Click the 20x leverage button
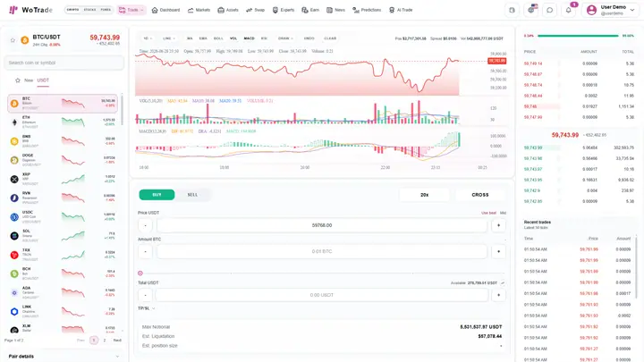644x362 pixels. pyautogui.click(x=424, y=195)
